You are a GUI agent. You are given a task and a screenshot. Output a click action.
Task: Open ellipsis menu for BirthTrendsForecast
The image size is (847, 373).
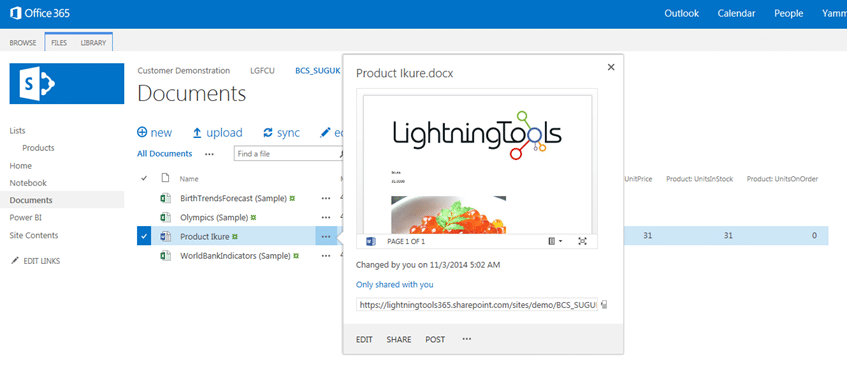click(326, 198)
